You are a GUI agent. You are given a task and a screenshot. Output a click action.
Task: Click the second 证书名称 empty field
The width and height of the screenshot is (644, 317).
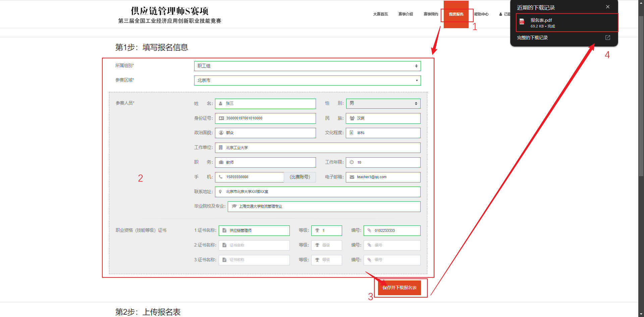point(254,245)
